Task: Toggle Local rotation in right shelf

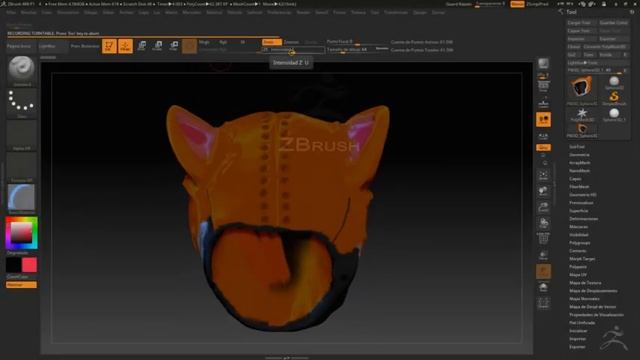Action: coord(543,120)
